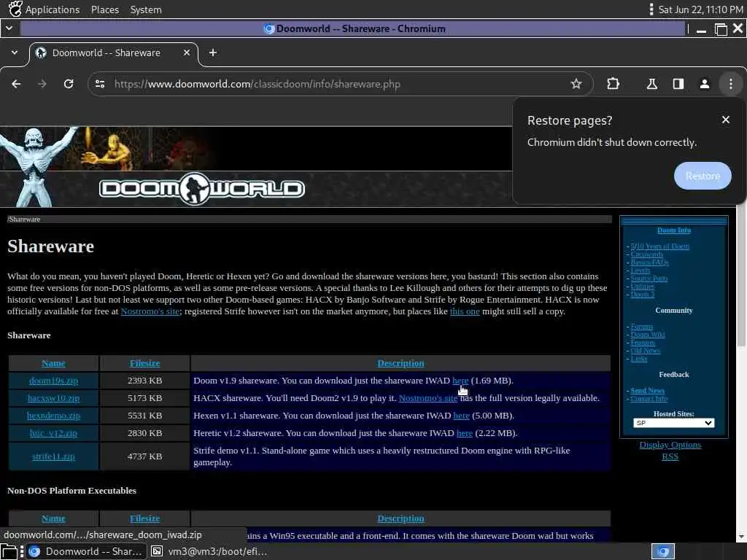The height and width of the screenshot is (560, 747).
Task: Click the clock showing Sat Jun 22
Action: tap(700, 9)
